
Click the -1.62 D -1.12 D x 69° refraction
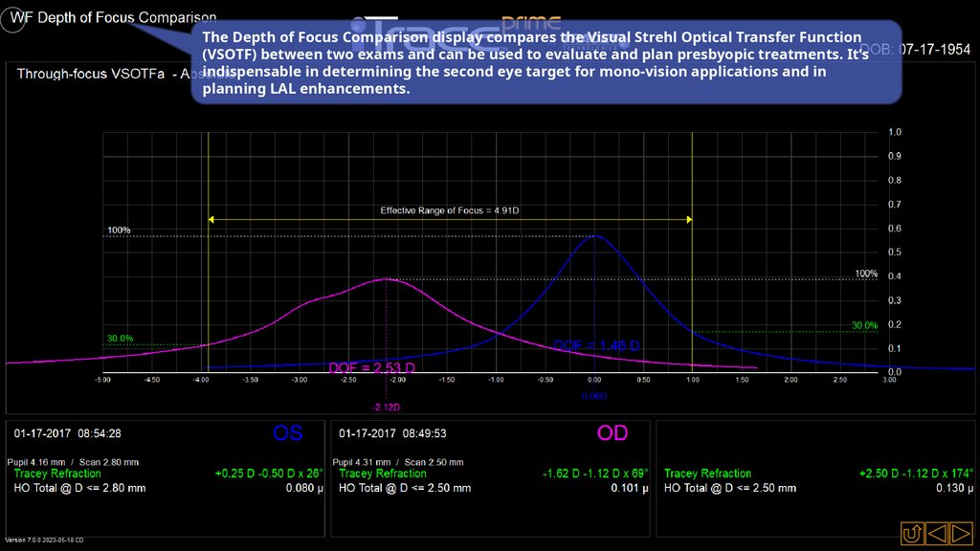(593, 474)
